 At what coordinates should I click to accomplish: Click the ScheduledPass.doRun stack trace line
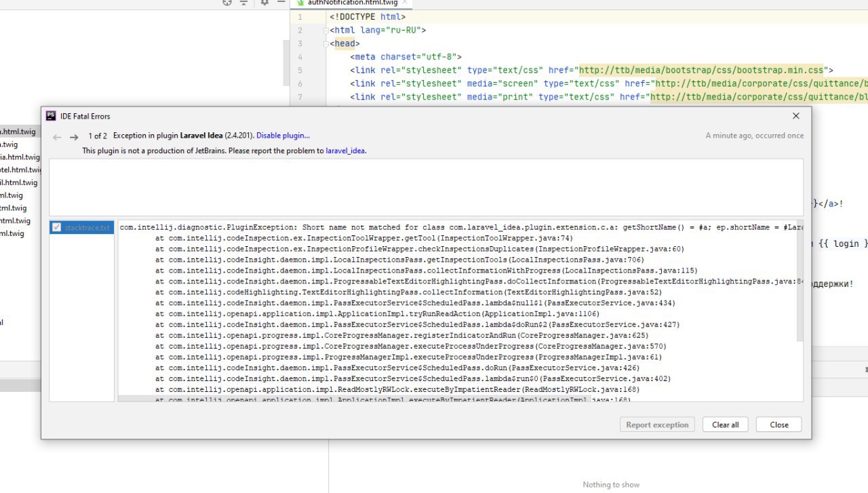click(x=397, y=368)
